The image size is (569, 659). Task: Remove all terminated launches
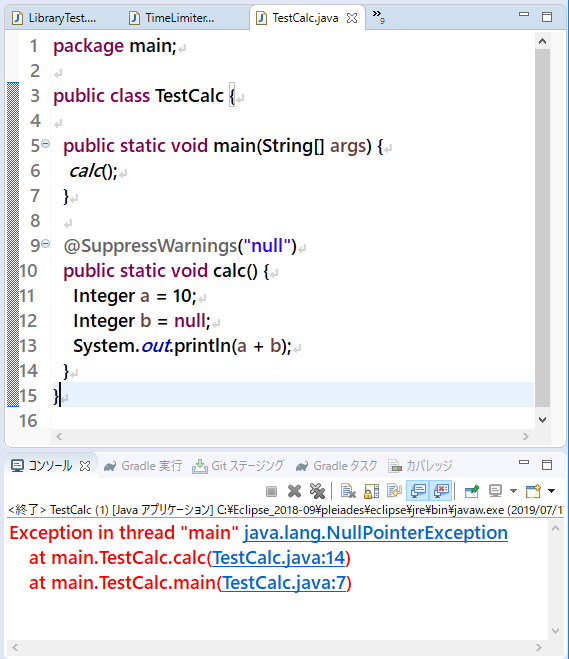[x=317, y=491]
